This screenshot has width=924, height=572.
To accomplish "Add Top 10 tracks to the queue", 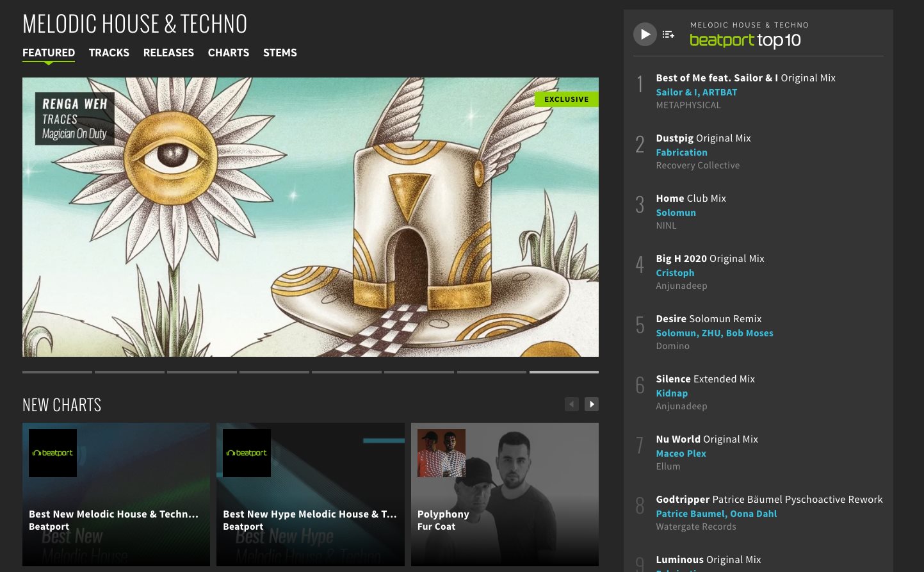I will pos(669,35).
